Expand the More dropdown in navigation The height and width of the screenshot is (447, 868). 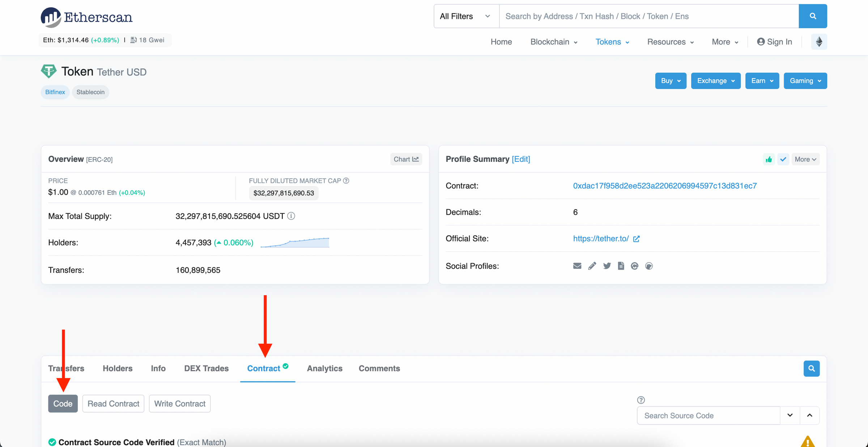(723, 42)
